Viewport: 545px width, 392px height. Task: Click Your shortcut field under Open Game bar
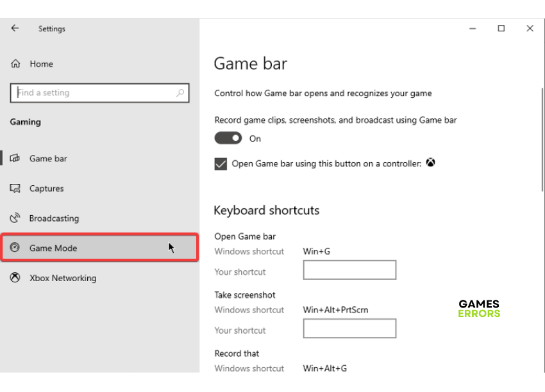[x=349, y=270]
